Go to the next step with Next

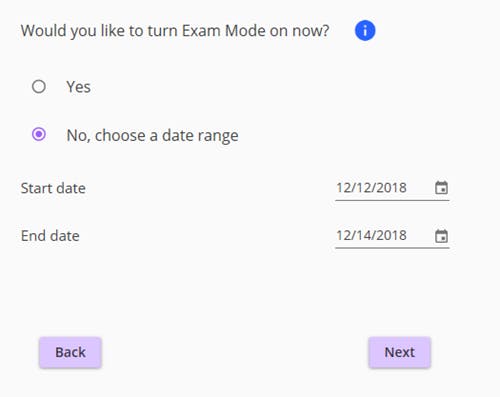pyautogui.click(x=399, y=352)
